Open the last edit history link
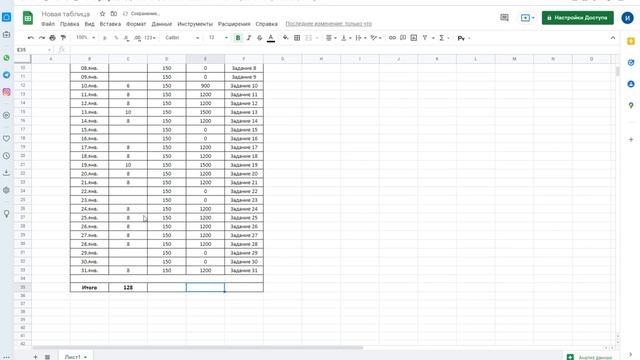Image resolution: width=640 pixels, height=360 pixels. click(x=329, y=24)
